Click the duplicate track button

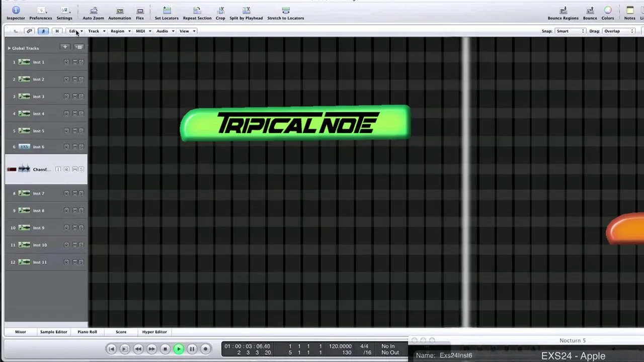point(79,47)
